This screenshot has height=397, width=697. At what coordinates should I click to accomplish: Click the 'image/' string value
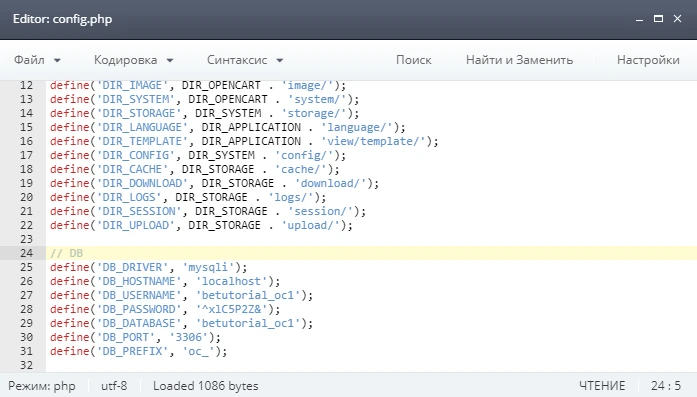307,85
